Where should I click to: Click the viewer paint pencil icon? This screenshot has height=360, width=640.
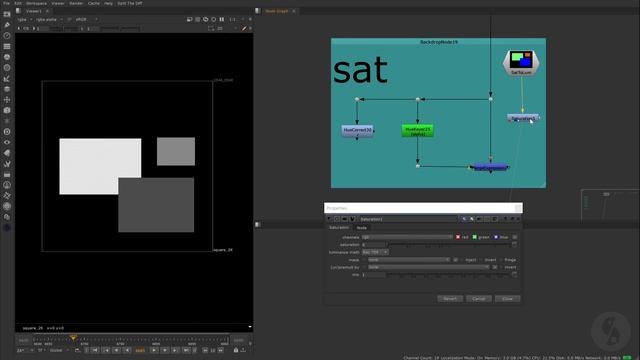tap(244, 29)
